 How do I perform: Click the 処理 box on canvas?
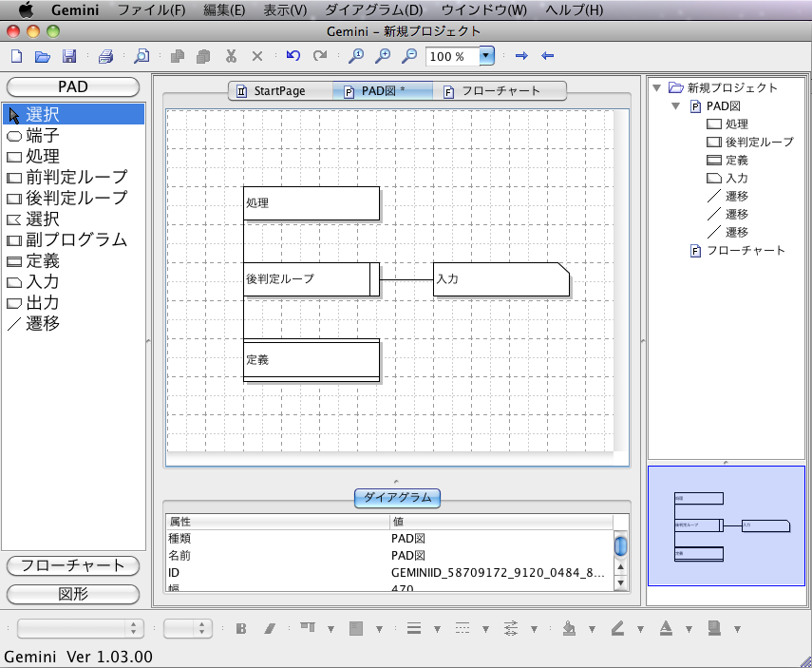(x=312, y=203)
